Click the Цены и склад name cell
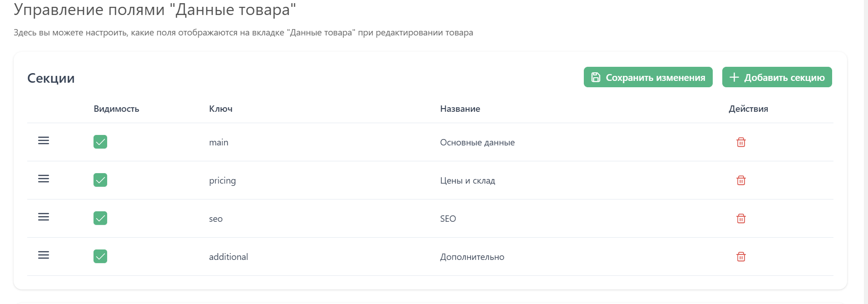This screenshot has width=868, height=304. point(467,180)
